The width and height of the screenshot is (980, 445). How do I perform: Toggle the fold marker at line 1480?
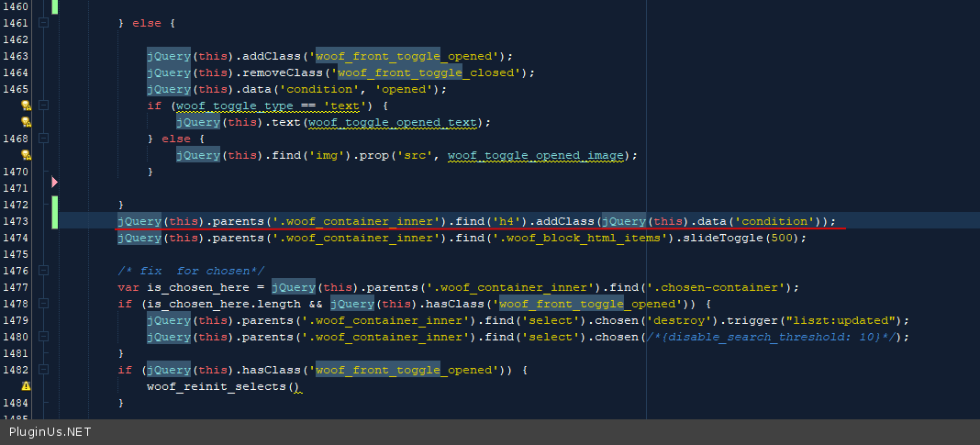[43, 337]
